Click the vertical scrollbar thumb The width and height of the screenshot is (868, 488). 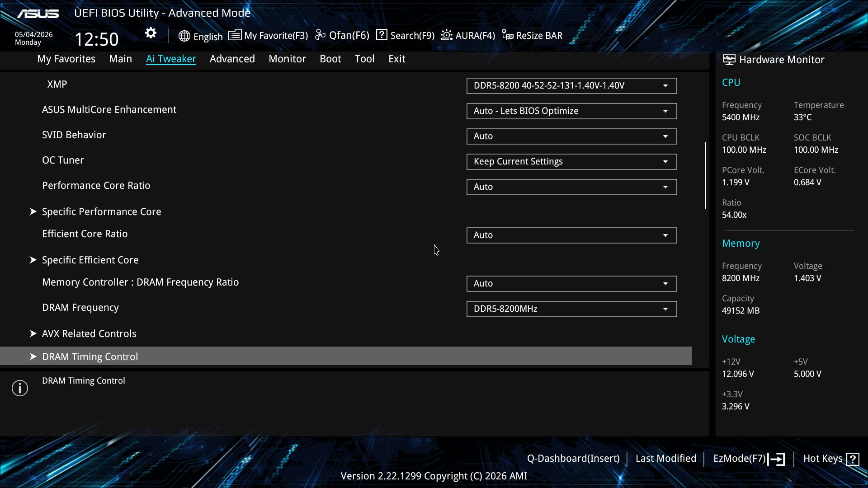click(x=705, y=176)
